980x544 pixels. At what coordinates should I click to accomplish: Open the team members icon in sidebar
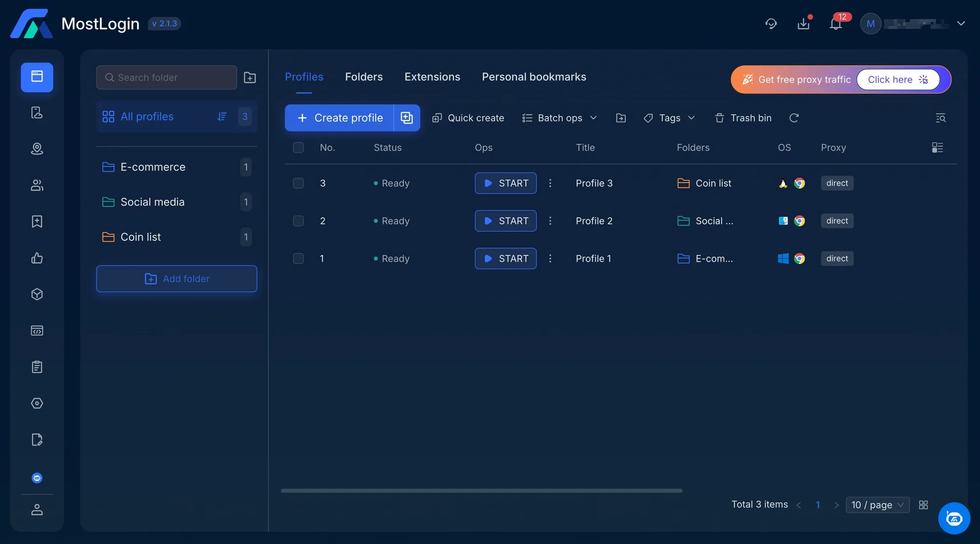[37, 185]
